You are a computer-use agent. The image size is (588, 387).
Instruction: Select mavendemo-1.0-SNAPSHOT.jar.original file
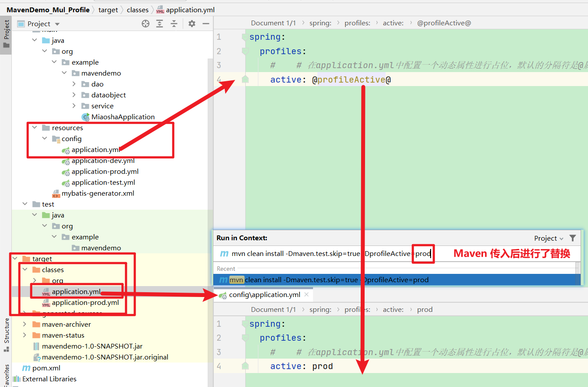coord(100,357)
